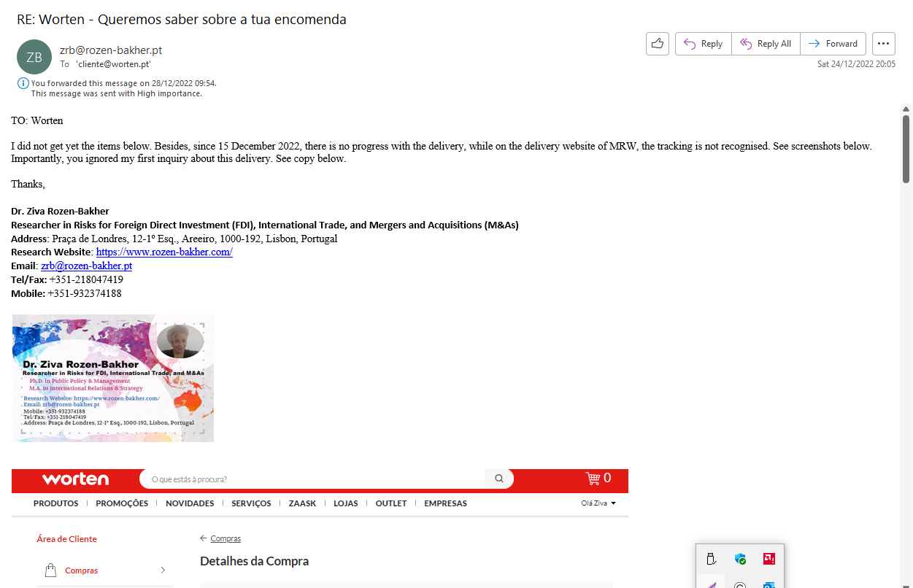Click Reply All button

point(766,44)
